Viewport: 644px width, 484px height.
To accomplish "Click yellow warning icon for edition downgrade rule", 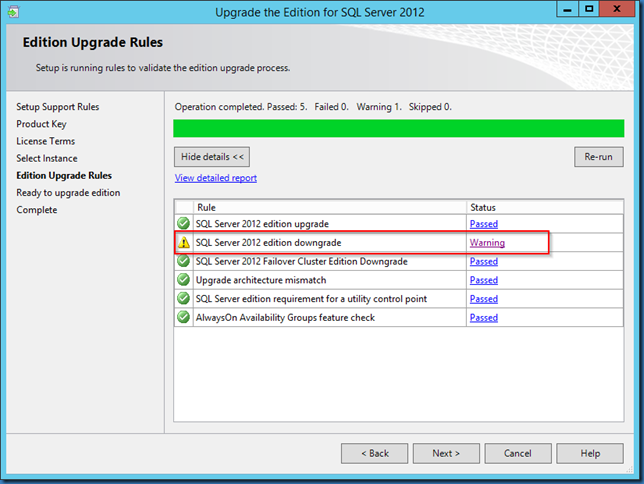I will click(184, 242).
